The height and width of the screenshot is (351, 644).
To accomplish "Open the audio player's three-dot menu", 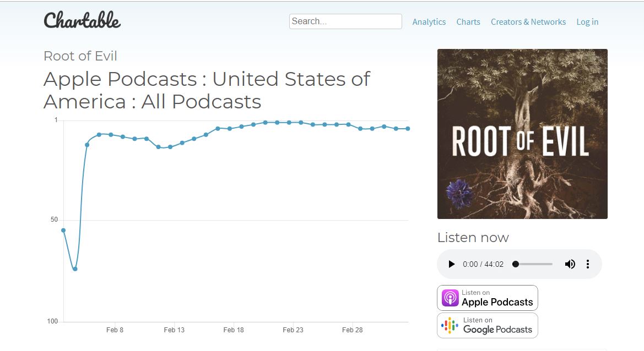I will (588, 264).
